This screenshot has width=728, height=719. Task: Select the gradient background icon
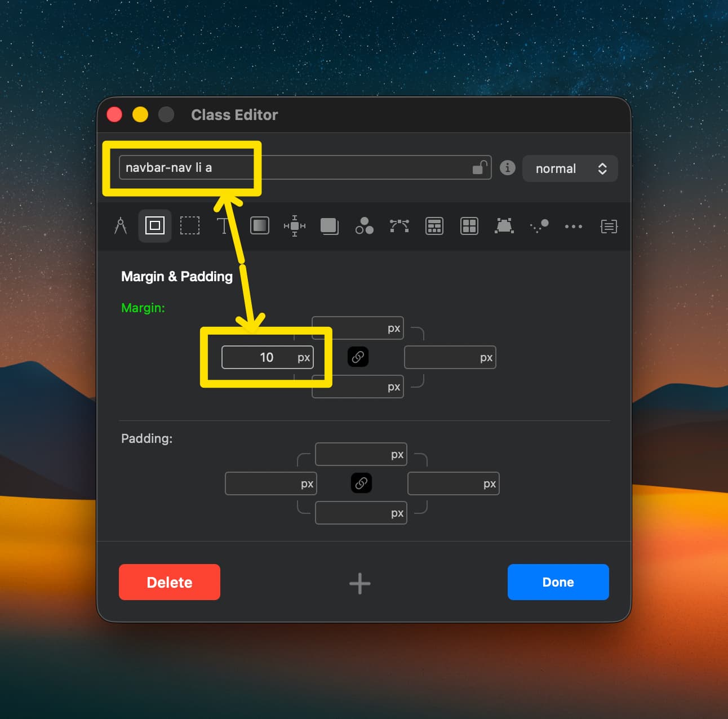[259, 226]
